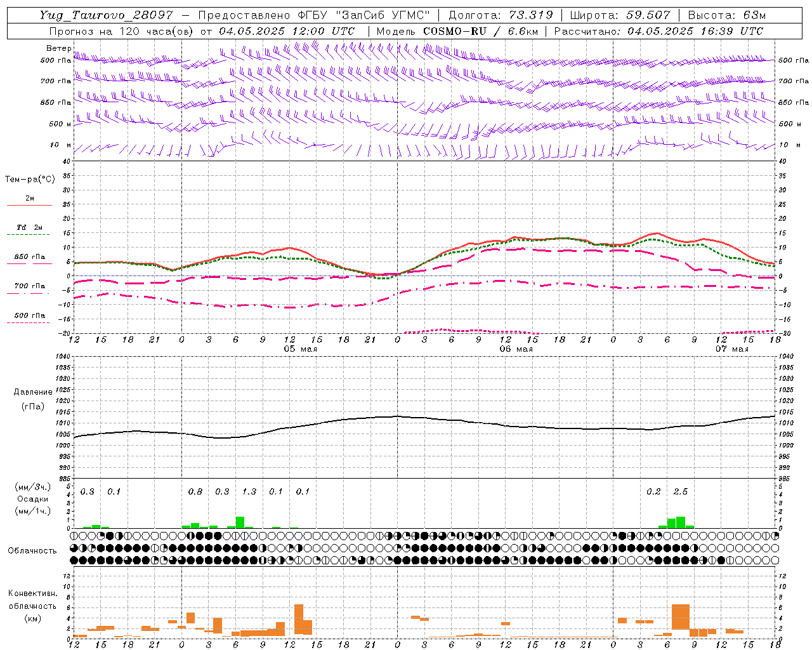Click the 'Облачность' cloud cover label
This screenshot has height=650, width=812.
[x=32, y=551]
